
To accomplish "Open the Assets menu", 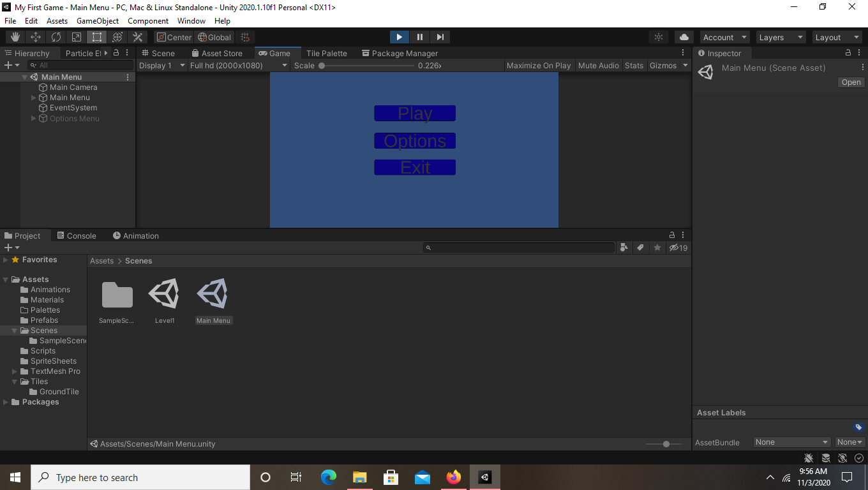I will pos(57,20).
